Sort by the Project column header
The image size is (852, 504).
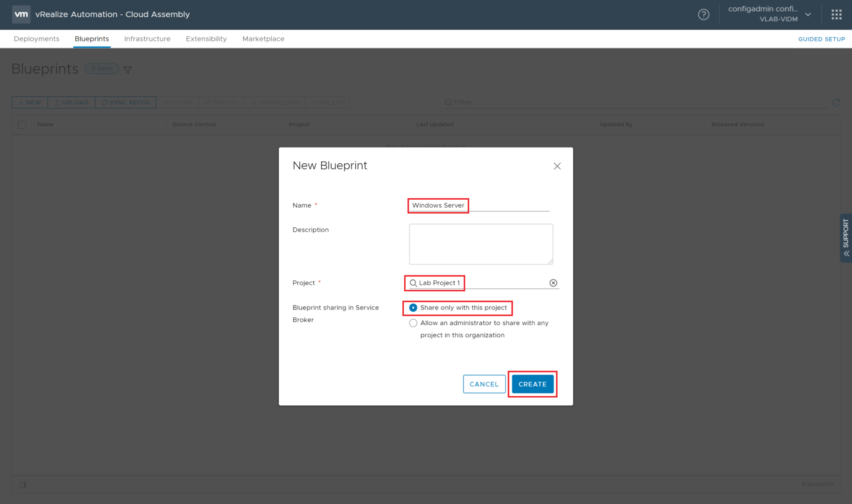299,124
